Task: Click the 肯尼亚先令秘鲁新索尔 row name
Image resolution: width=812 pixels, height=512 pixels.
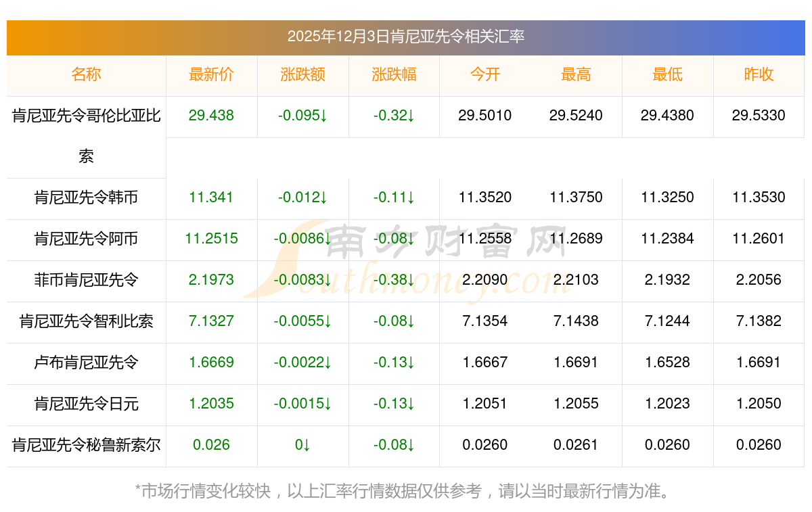Action: [x=86, y=445]
